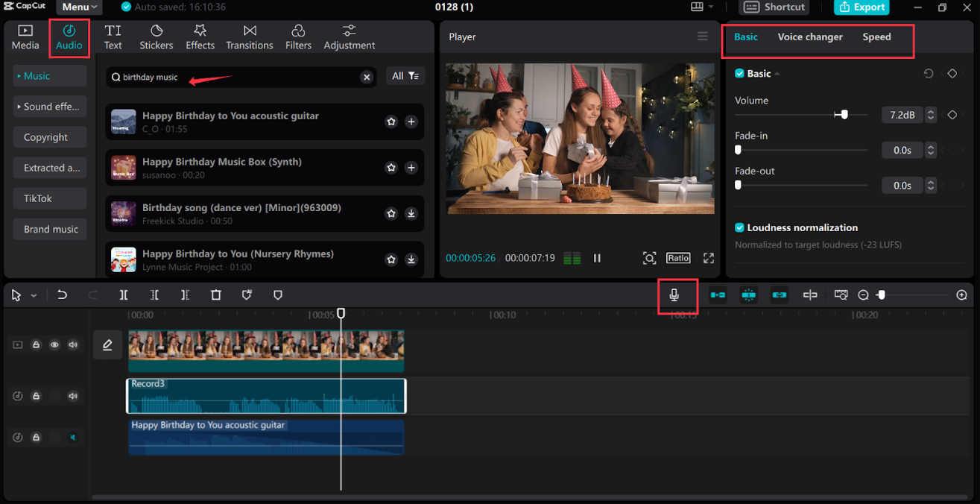The width and height of the screenshot is (980, 504).
Task: Start voiceover recording with microphone
Action: click(x=674, y=295)
